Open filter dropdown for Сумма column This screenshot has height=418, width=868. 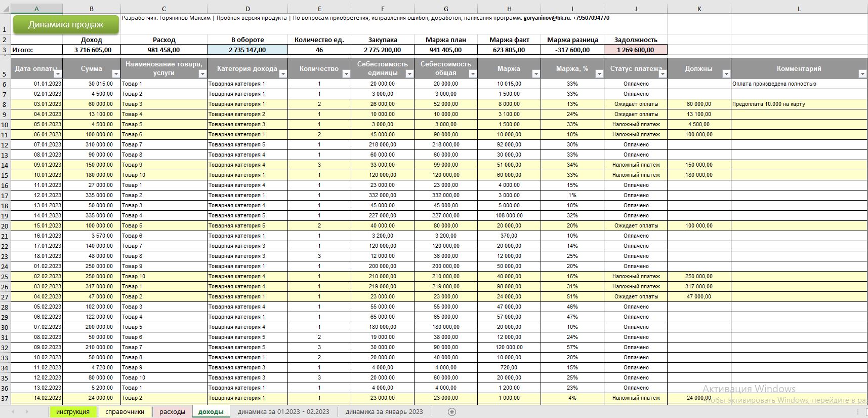(x=116, y=74)
